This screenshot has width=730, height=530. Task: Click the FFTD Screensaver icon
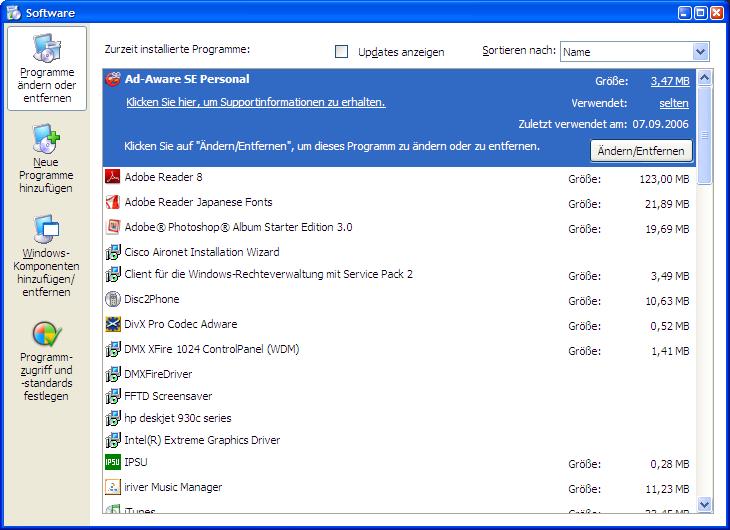click(x=113, y=396)
